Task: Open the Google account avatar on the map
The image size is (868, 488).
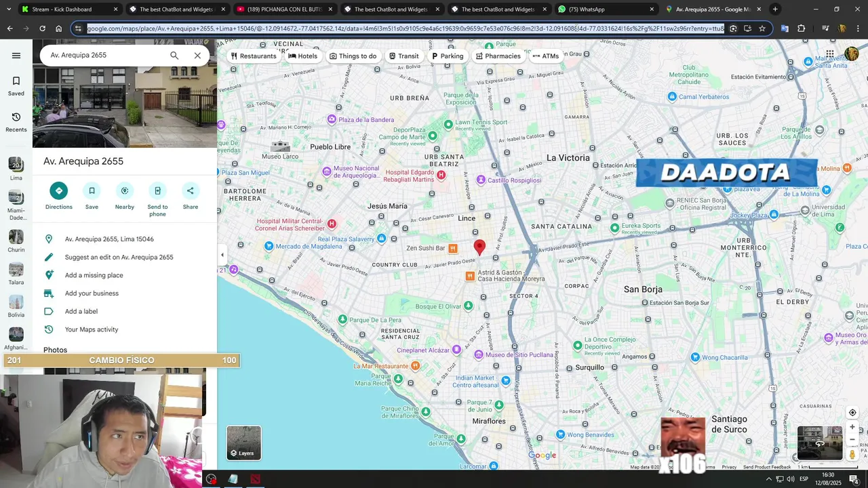Action: pyautogui.click(x=852, y=54)
